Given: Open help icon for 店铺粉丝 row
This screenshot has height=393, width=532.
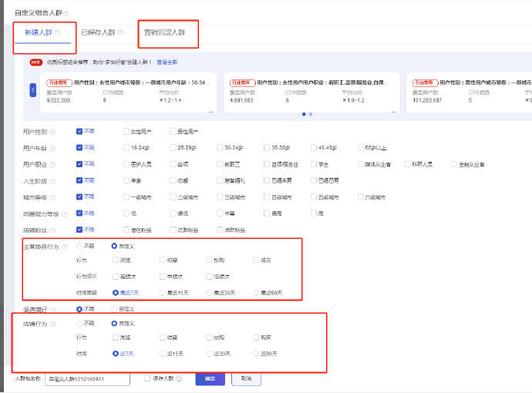Looking at the screenshot, I should (x=52, y=230).
